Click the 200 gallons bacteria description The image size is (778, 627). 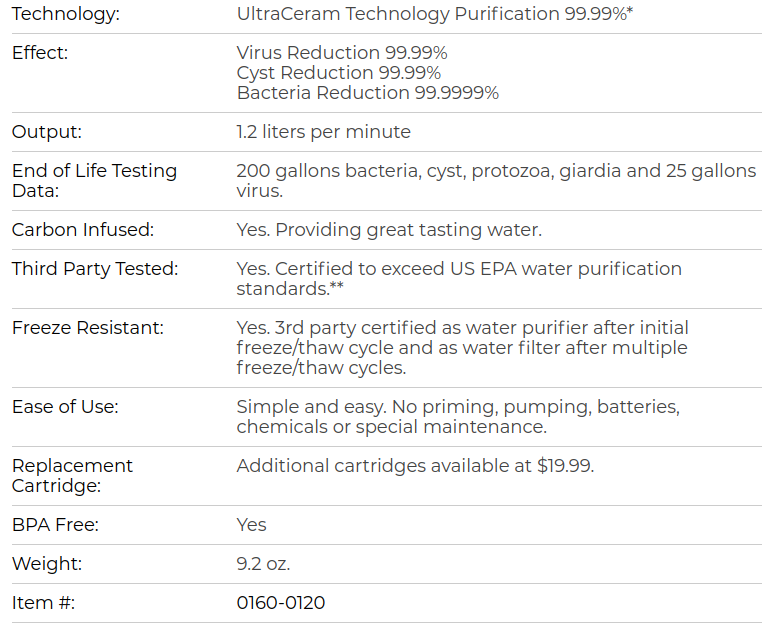click(x=496, y=181)
